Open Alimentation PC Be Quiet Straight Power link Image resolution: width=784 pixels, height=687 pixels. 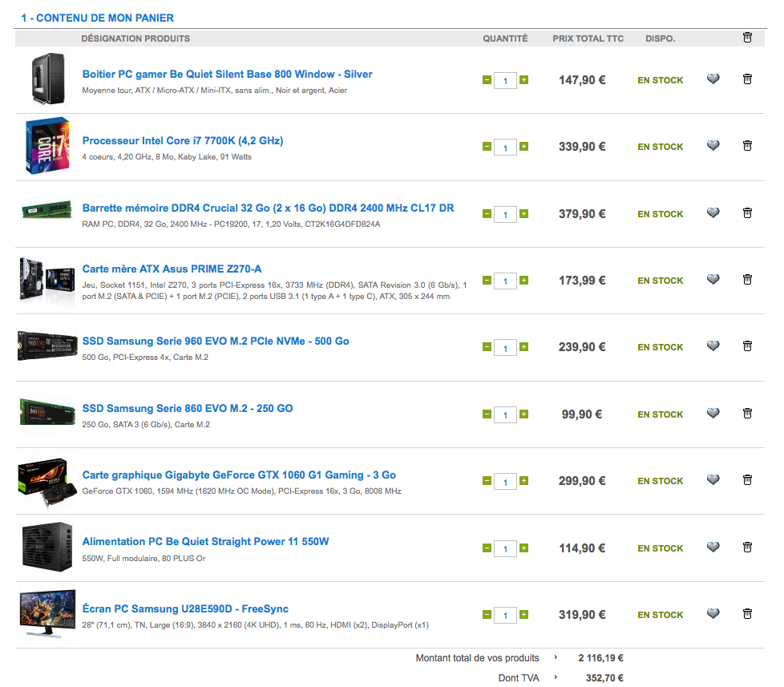tap(205, 541)
